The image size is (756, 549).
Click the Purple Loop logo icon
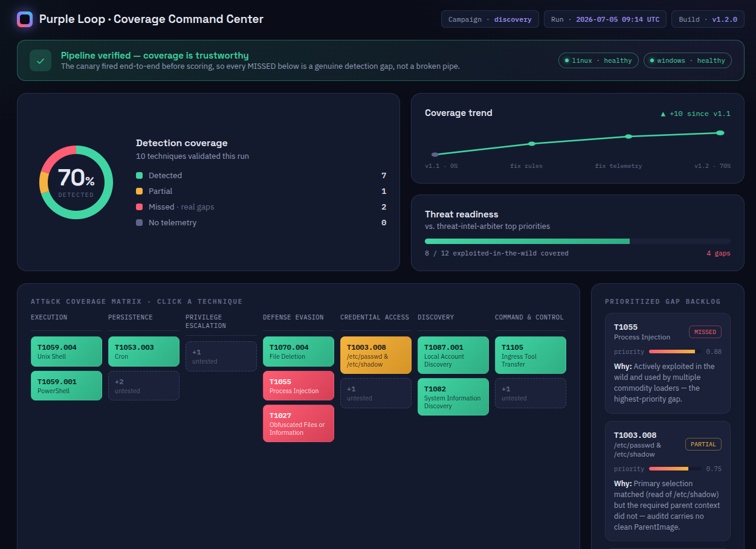pyautogui.click(x=25, y=19)
